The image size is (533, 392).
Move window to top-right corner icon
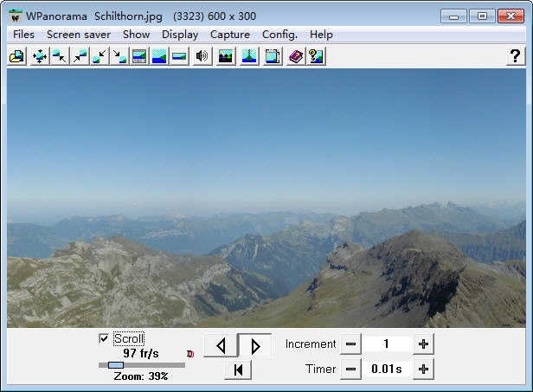[x=80, y=56]
